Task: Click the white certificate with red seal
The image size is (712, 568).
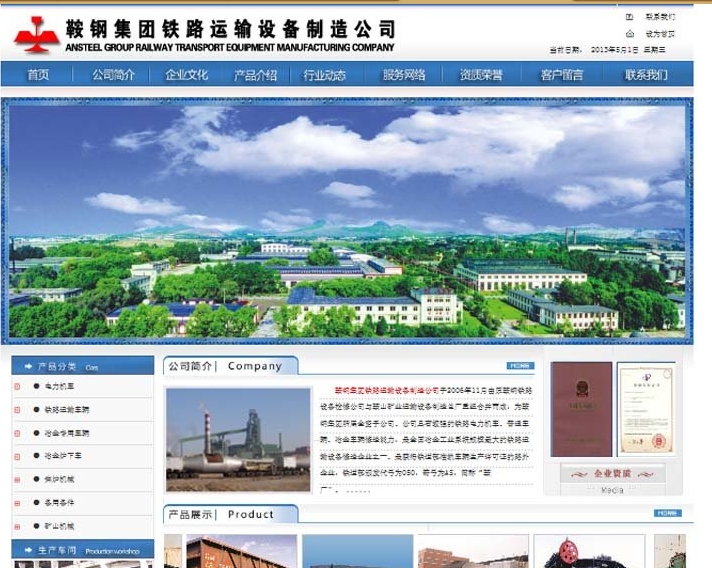Action: (x=647, y=409)
